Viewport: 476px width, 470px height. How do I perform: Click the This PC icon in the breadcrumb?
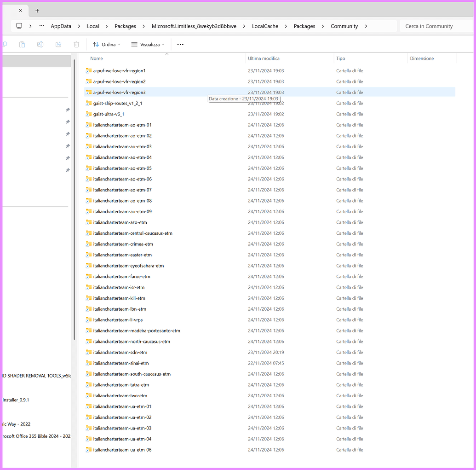tap(18, 26)
